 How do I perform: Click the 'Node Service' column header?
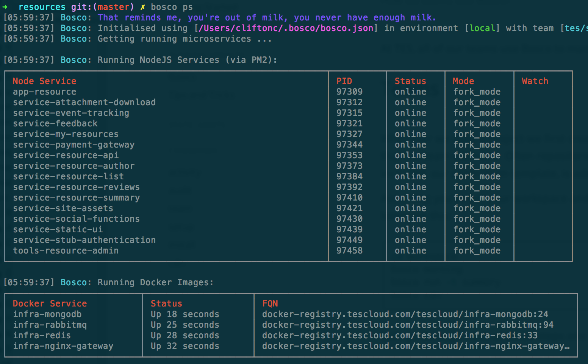click(44, 81)
